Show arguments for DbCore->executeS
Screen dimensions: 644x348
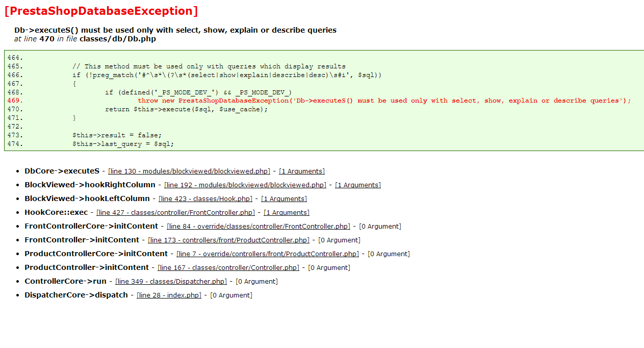(302, 171)
